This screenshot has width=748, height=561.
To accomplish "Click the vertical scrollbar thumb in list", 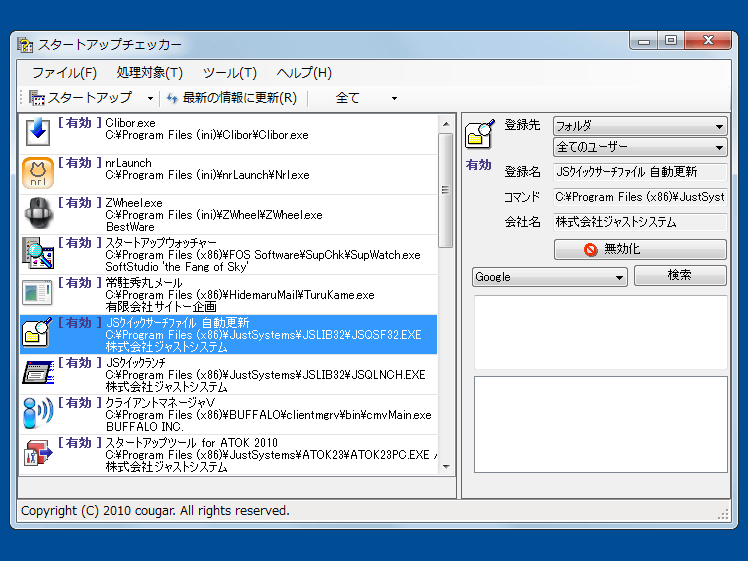I will tap(446, 190).
